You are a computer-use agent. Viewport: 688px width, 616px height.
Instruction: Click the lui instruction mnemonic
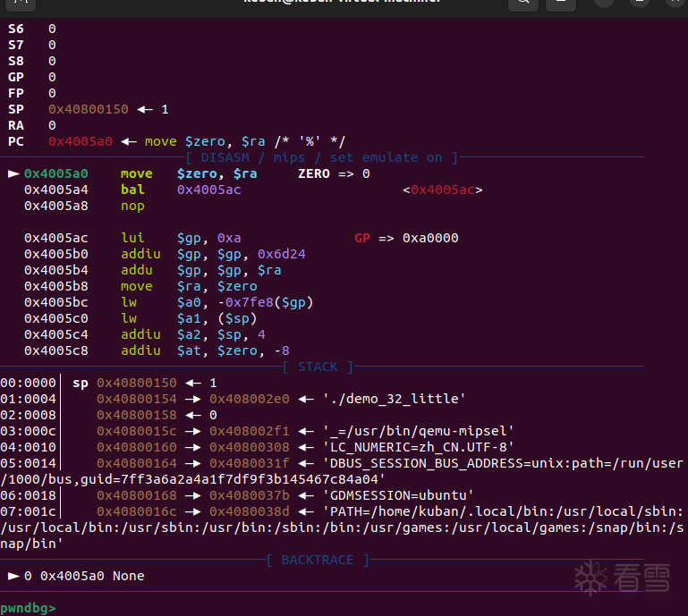coord(132,238)
